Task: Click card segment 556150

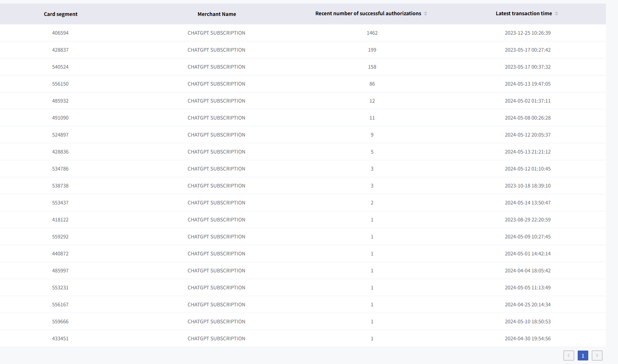Action: click(60, 84)
